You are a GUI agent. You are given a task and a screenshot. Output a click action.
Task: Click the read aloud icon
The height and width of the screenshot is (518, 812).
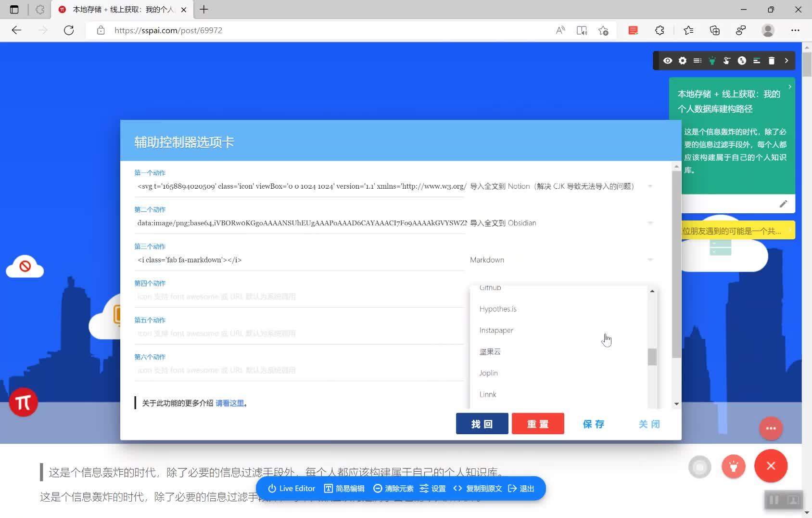pyautogui.click(x=560, y=30)
